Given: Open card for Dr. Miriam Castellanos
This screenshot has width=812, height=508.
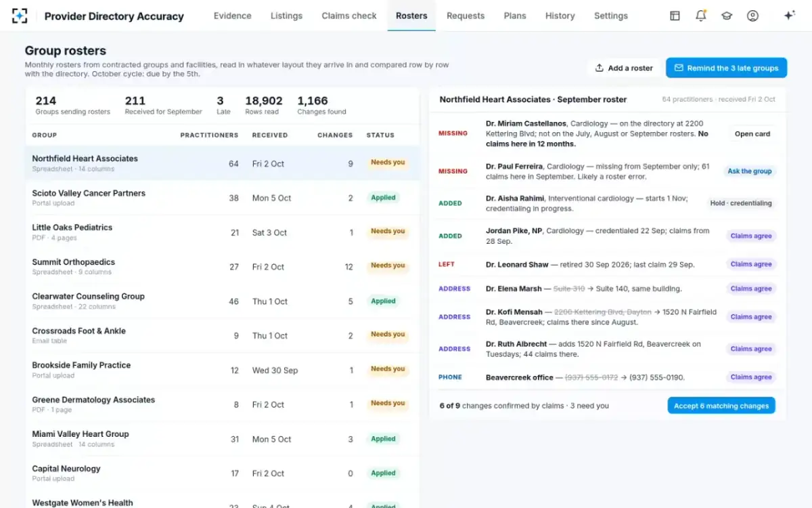Looking at the screenshot, I should click(752, 134).
